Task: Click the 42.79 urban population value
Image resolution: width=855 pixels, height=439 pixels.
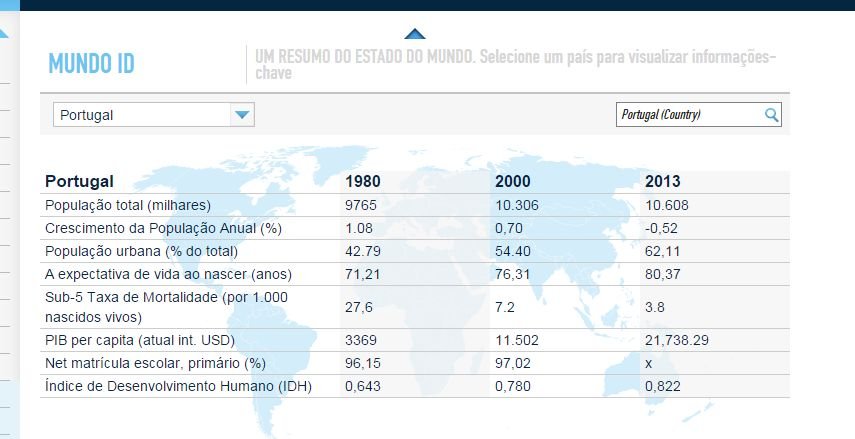Action: (x=363, y=251)
